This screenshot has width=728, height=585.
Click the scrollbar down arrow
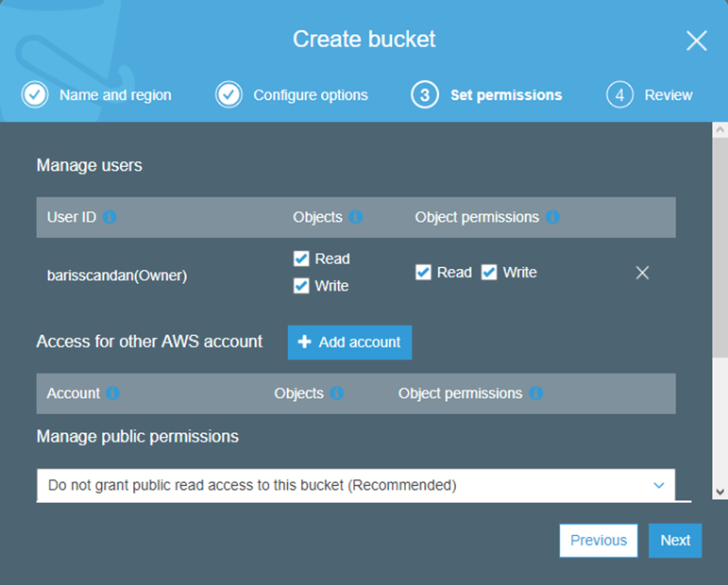tap(720, 492)
